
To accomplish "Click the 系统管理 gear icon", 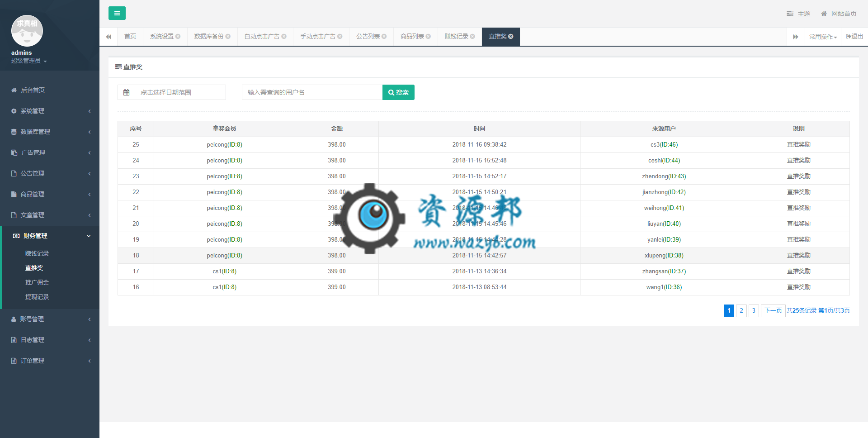I will (14, 111).
